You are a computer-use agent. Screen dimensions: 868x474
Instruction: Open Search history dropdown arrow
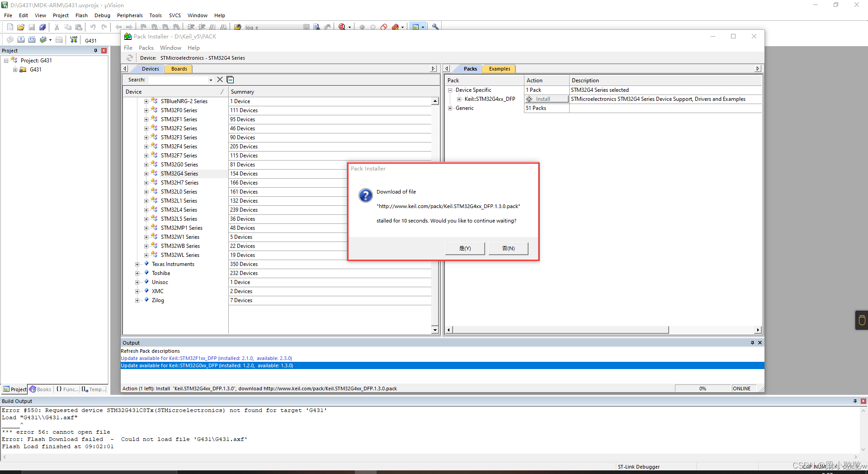[211, 80]
